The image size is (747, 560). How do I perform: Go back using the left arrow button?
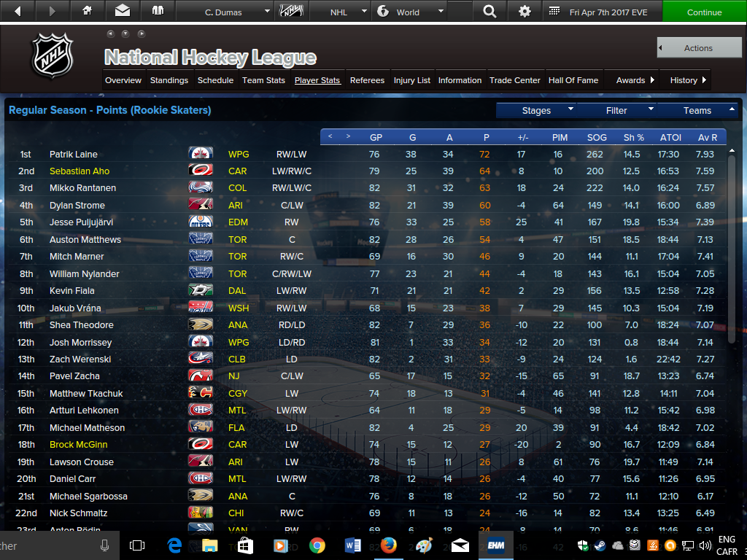coord(18,11)
